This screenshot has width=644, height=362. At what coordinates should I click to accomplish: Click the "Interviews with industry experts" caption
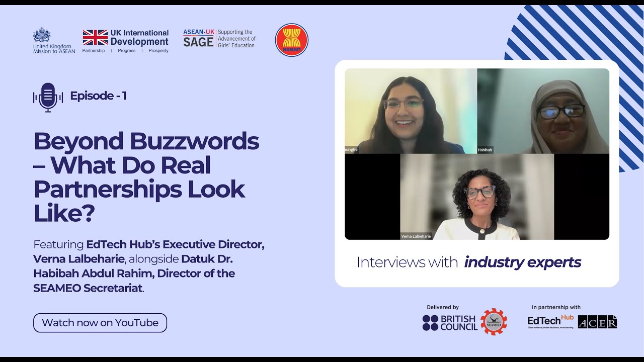[x=469, y=262]
